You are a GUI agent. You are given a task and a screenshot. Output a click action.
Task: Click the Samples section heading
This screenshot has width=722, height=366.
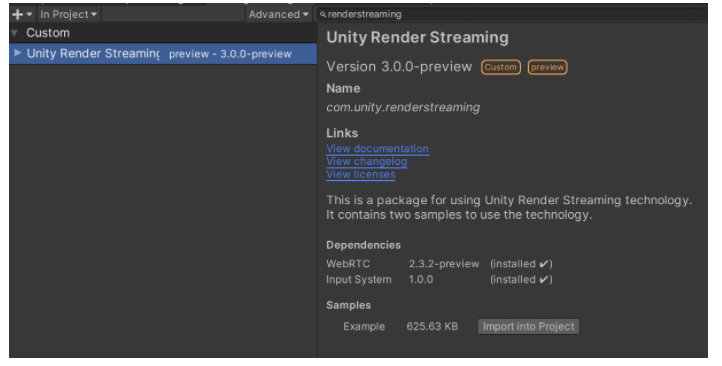tap(349, 305)
